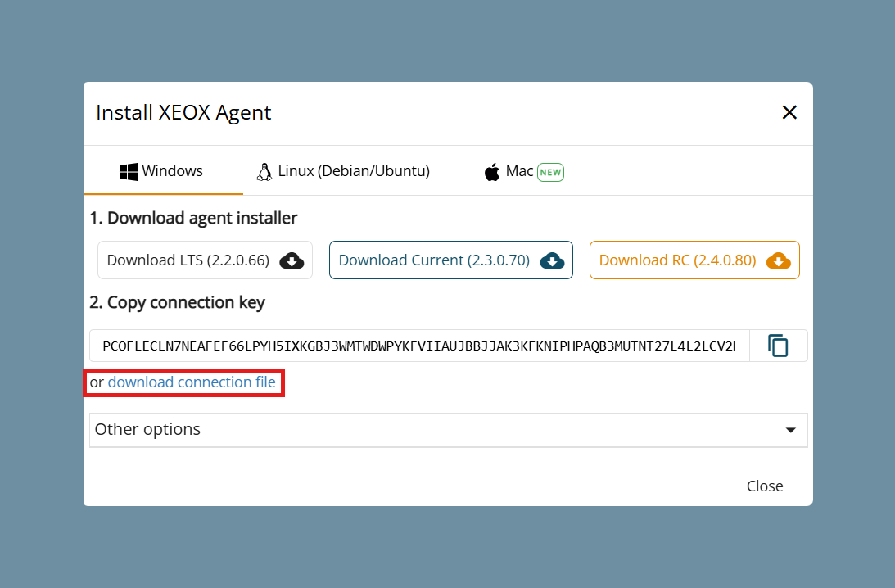Select the Mac tab

click(524, 171)
